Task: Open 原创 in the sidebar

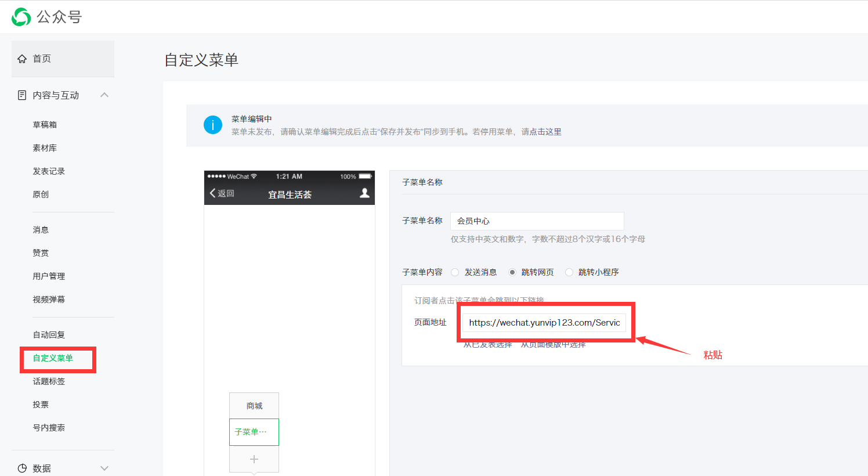Action: [41, 194]
